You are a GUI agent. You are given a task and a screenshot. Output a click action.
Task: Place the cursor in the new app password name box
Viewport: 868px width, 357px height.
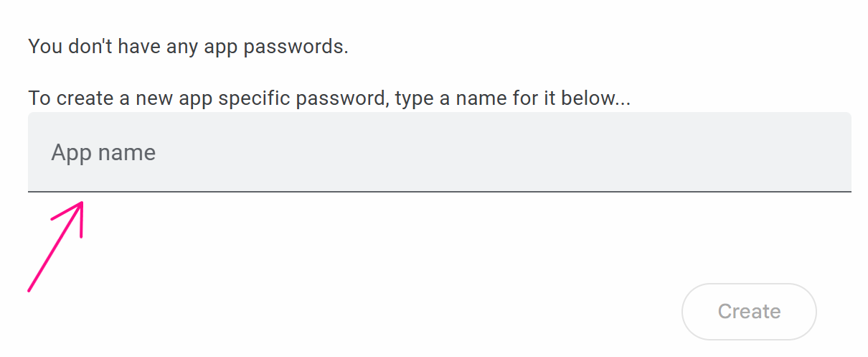pos(439,152)
